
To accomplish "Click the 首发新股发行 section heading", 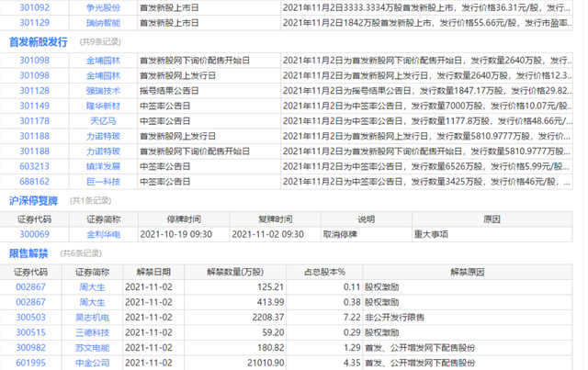I will coord(39,42).
